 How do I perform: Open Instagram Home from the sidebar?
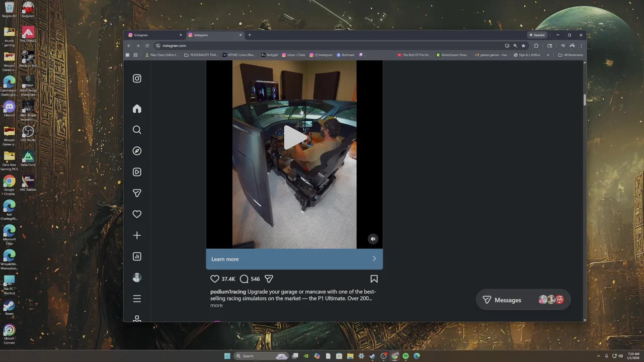tap(137, 109)
